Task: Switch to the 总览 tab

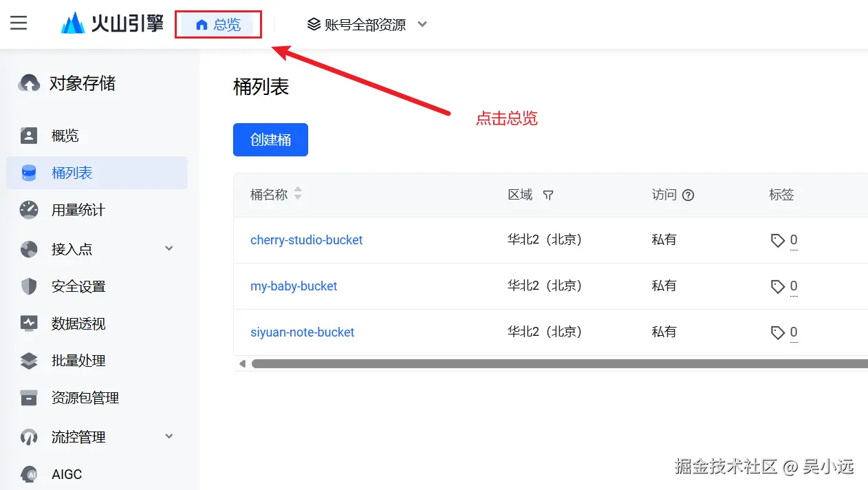Action: tap(218, 24)
